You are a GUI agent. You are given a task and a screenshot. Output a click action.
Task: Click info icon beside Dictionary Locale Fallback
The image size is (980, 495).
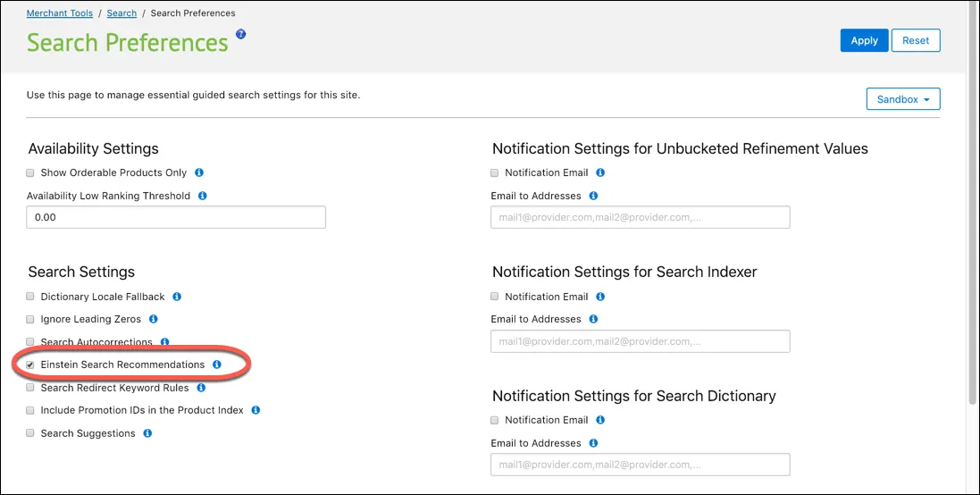(177, 297)
